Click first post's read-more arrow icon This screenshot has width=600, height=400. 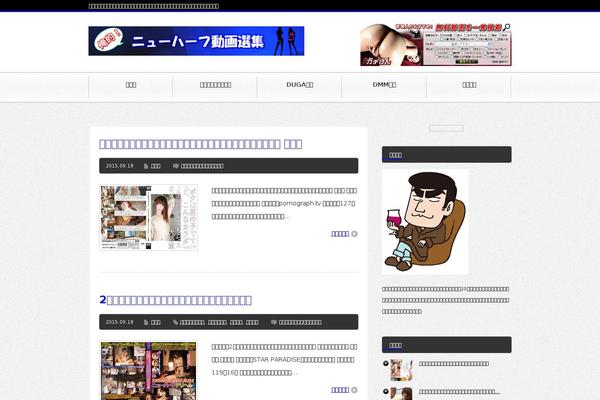(x=354, y=234)
